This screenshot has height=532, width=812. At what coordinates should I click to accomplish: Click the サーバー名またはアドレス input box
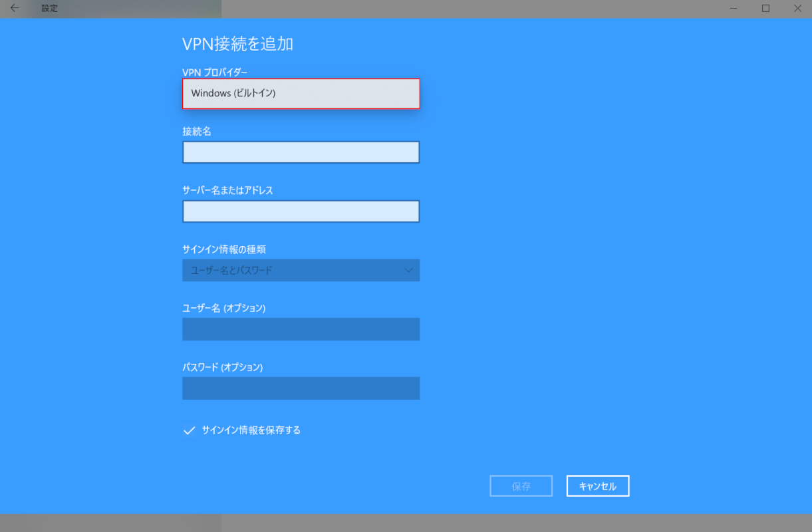tap(301, 211)
